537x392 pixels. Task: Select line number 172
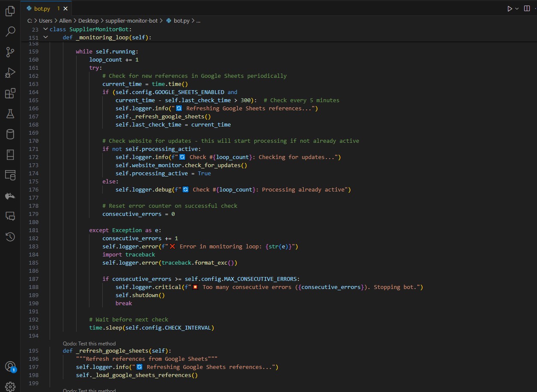tap(33, 157)
